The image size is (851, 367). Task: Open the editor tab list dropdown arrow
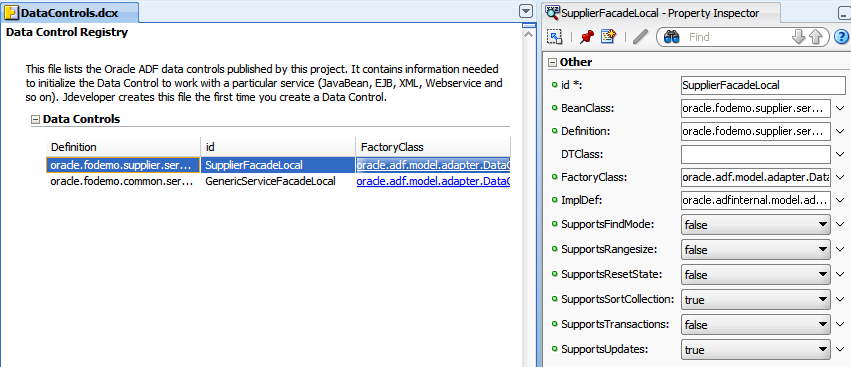click(x=525, y=11)
